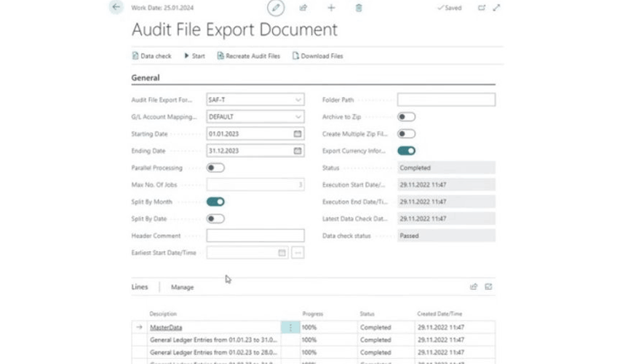Click Recreate Audit Files
The height and width of the screenshot is (364, 644).
point(248,56)
